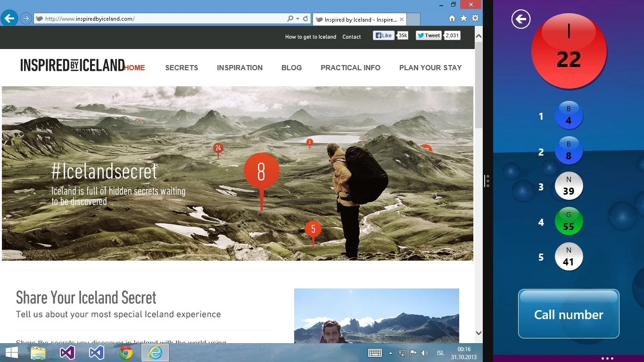The height and width of the screenshot is (362, 644).
Task: Open File Explorer from the taskbar
Action: click(x=38, y=353)
